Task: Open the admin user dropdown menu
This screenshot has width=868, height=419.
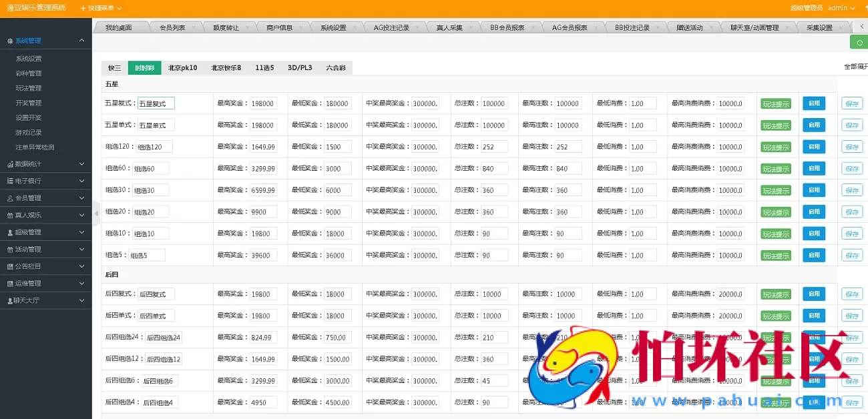Action: (x=841, y=8)
